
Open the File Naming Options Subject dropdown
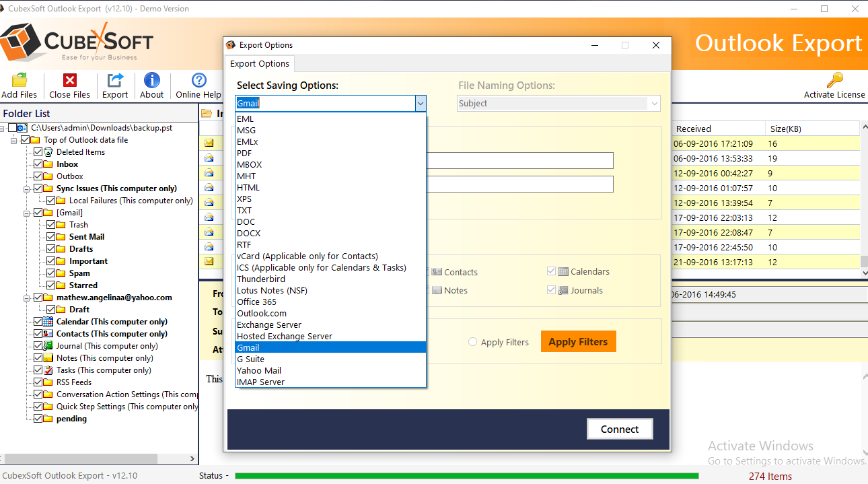click(x=653, y=103)
